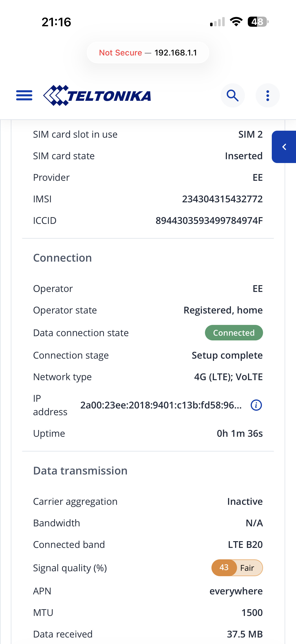
Task: Select the IMSI number value
Action: (x=222, y=199)
